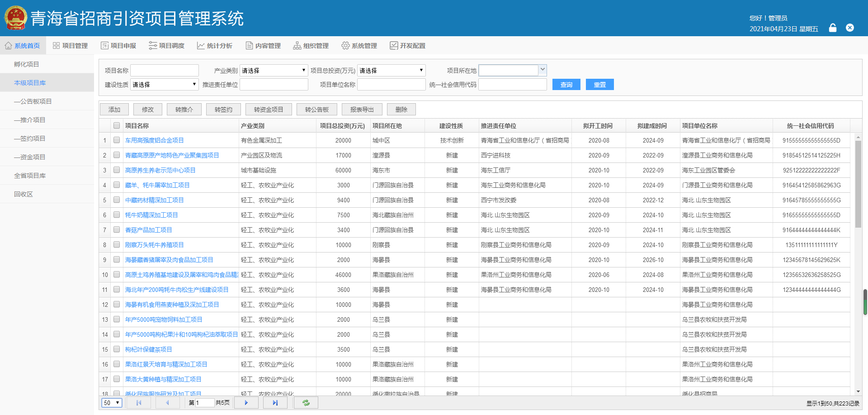868x415 pixels.
Task: Toggle the select-all header checkbox
Action: (117, 126)
